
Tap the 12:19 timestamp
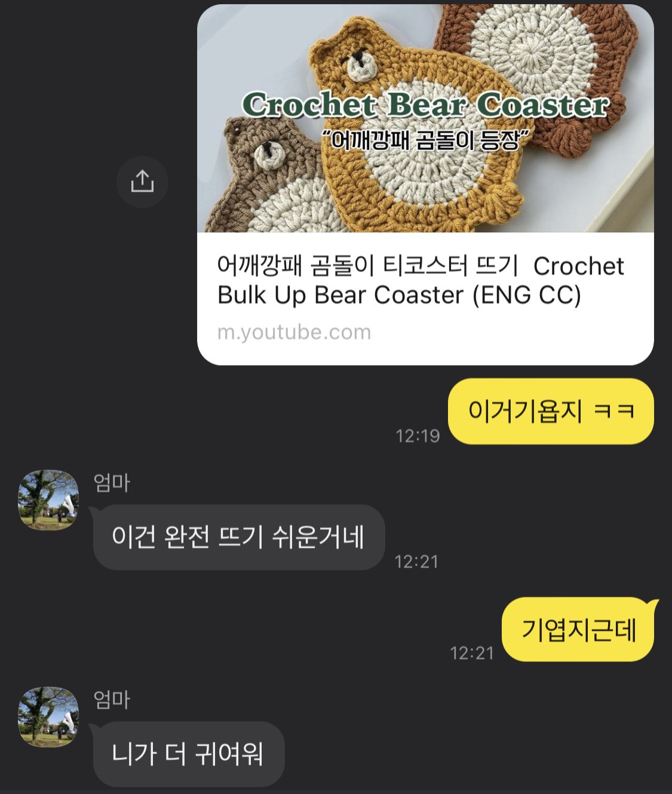click(x=418, y=436)
